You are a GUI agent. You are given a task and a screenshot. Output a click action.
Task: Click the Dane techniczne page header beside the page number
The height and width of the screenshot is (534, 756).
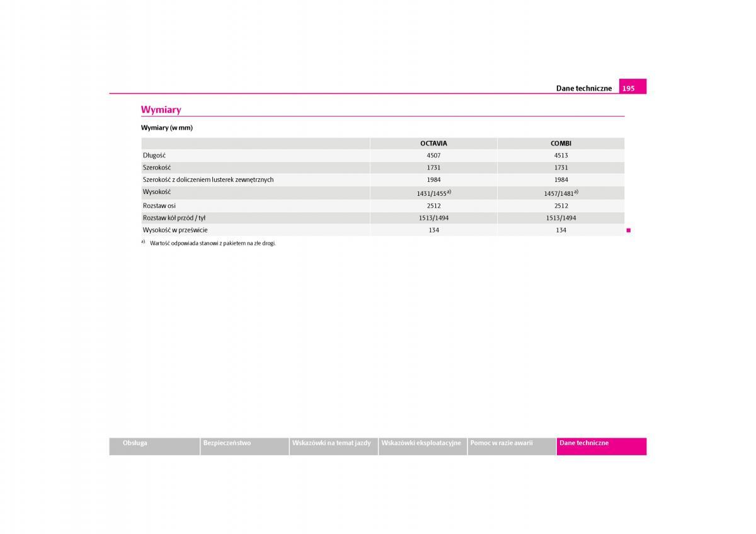click(584, 88)
